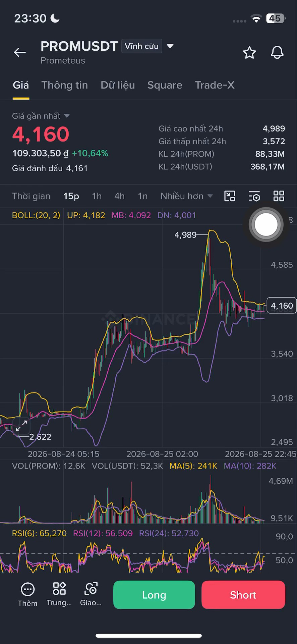Viewport: 297px width, 644px height.
Task: Switch to the Giá tab
Action: point(21,85)
